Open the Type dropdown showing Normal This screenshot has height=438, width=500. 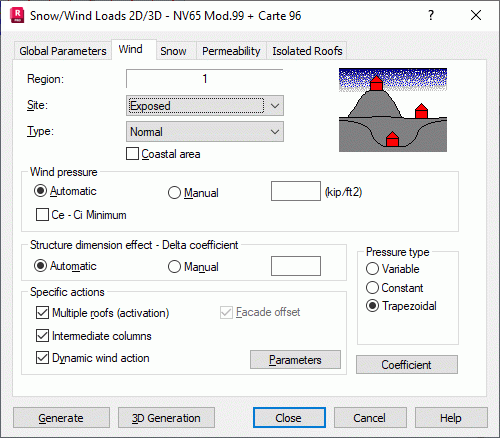point(205,132)
